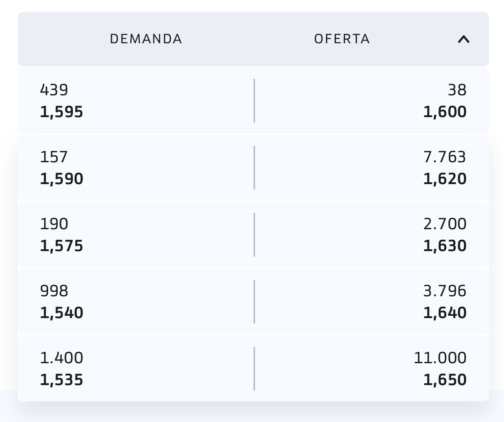
Task: Select offer volume 38
Action: [x=457, y=90]
